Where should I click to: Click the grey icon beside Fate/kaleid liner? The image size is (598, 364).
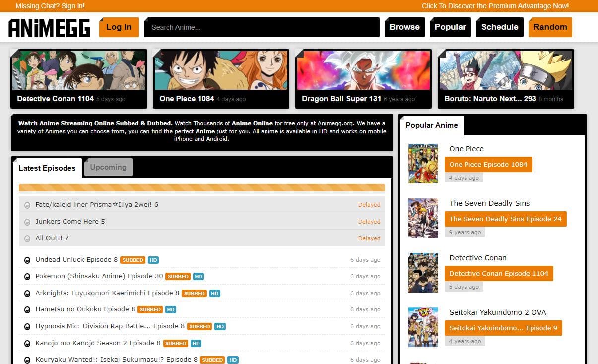click(x=27, y=205)
